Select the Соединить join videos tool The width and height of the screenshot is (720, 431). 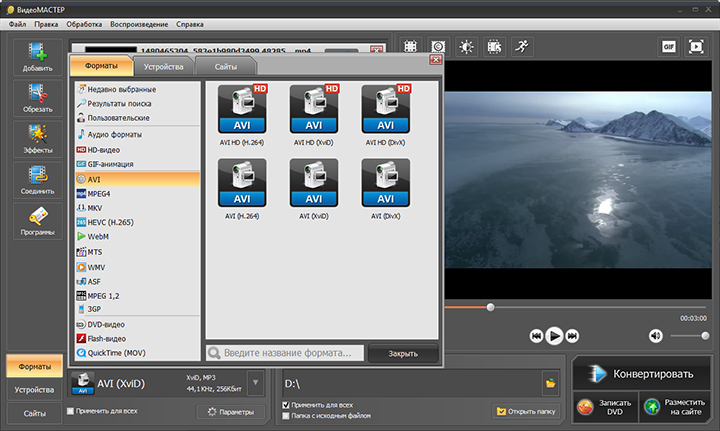[x=38, y=180]
